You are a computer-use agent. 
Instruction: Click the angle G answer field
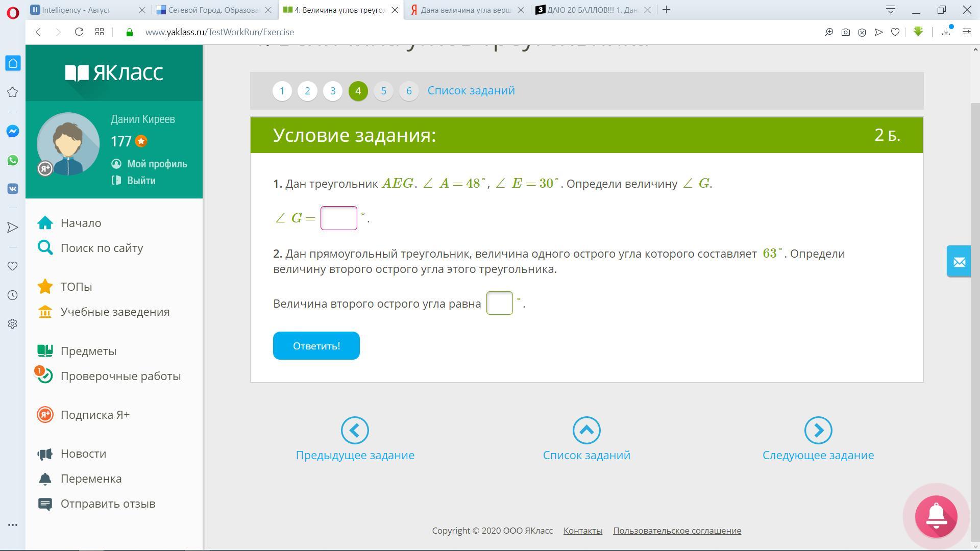point(338,218)
